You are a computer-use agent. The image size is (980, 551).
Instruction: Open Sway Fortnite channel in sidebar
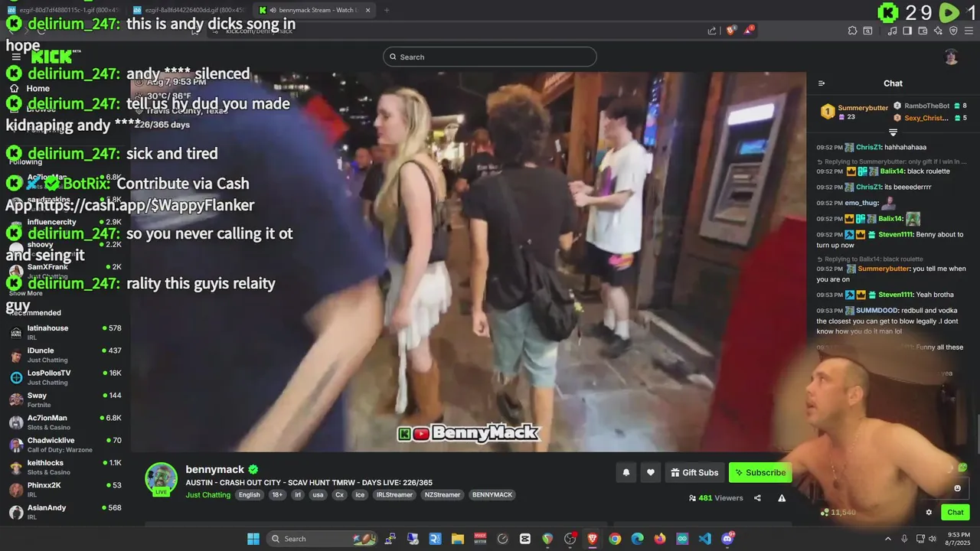point(64,399)
